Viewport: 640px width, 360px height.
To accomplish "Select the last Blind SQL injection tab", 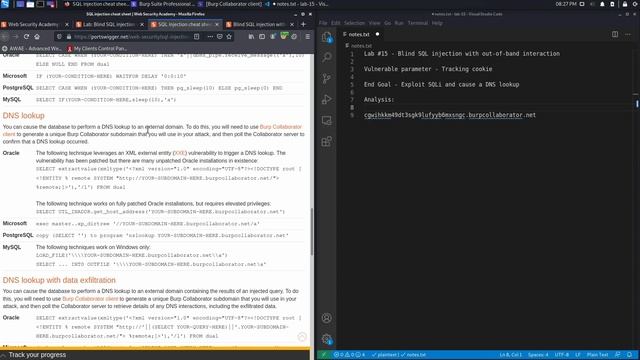I will [x=260, y=24].
